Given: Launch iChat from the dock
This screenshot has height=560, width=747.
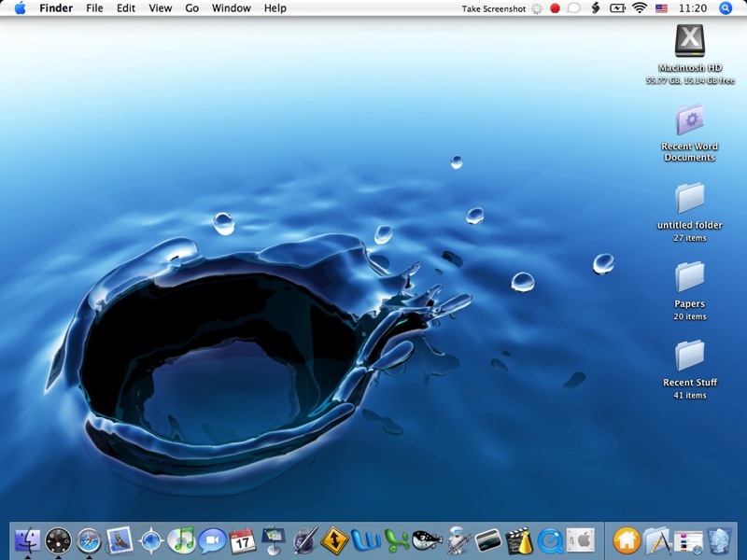Looking at the screenshot, I should (x=212, y=539).
